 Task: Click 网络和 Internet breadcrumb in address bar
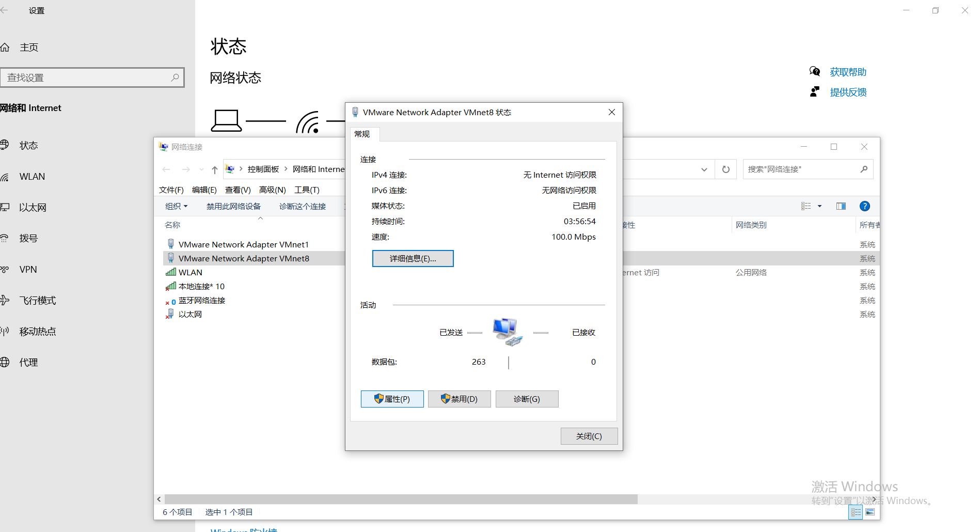click(x=319, y=169)
